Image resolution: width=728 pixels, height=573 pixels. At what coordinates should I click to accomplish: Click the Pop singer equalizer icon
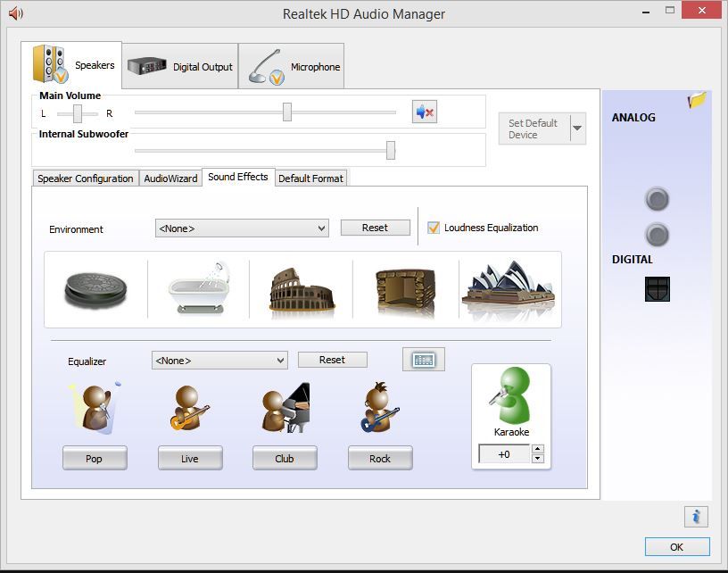point(95,408)
